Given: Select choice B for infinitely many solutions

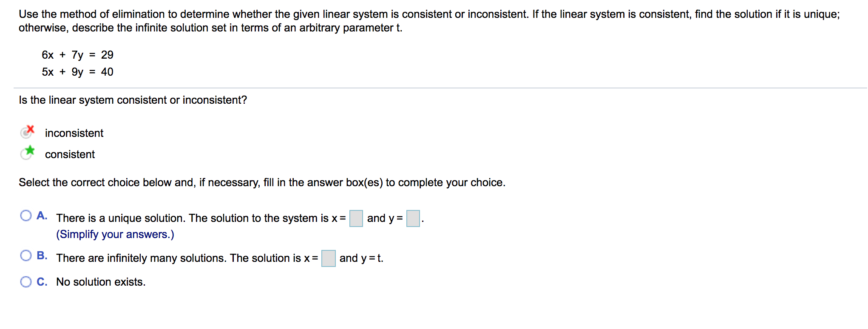Looking at the screenshot, I should [x=26, y=255].
